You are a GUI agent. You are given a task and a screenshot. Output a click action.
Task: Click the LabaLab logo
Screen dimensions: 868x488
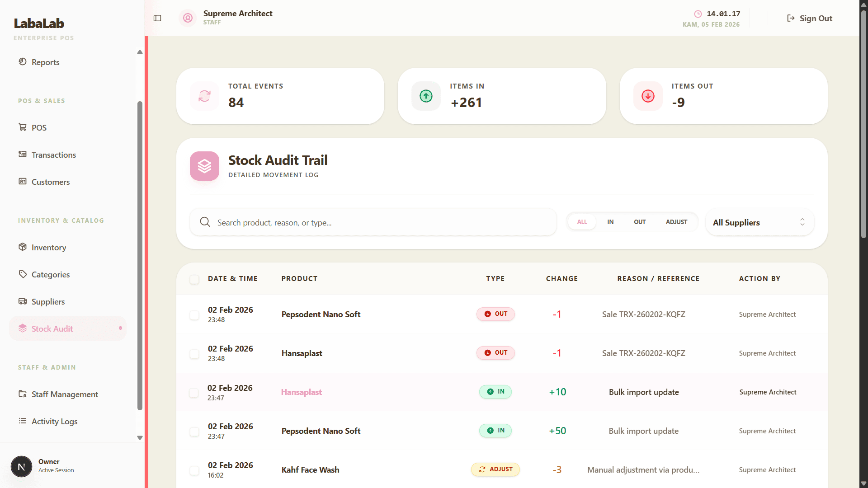click(39, 23)
